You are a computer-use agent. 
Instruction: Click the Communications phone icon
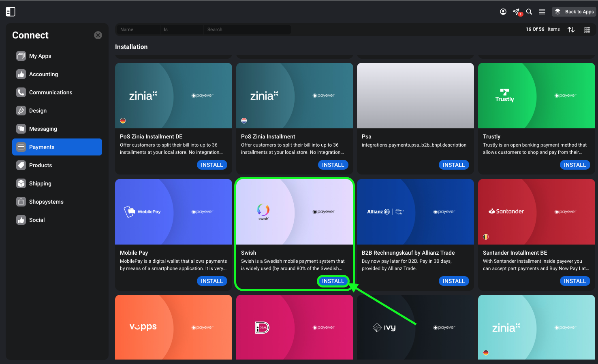point(21,92)
